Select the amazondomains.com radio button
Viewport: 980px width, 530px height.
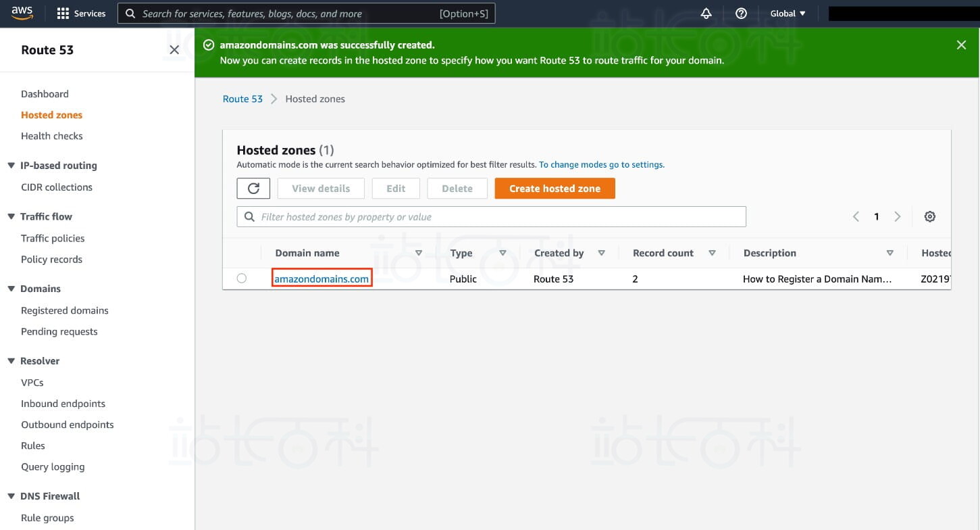click(242, 279)
